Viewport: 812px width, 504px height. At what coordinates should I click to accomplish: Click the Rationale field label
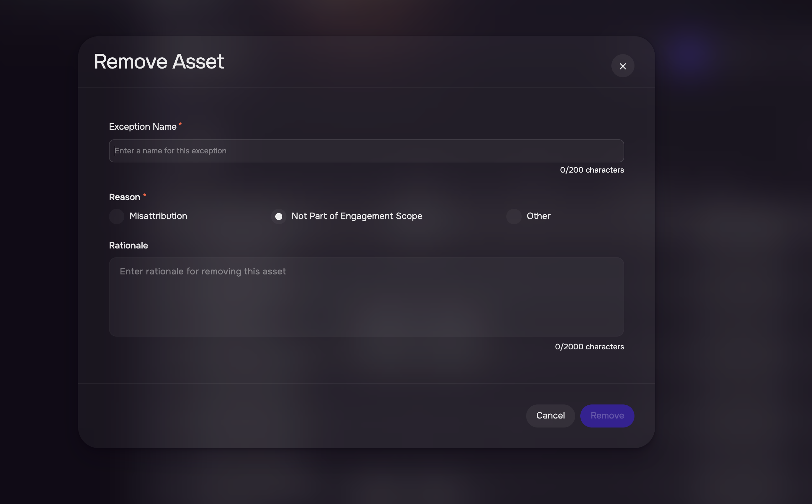click(128, 245)
